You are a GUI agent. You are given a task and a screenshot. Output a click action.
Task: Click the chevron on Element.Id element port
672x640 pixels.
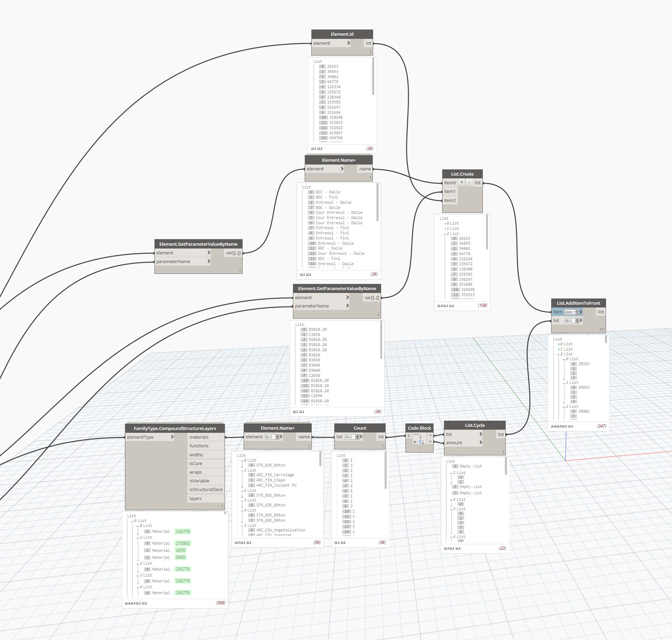pyautogui.click(x=348, y=43)
